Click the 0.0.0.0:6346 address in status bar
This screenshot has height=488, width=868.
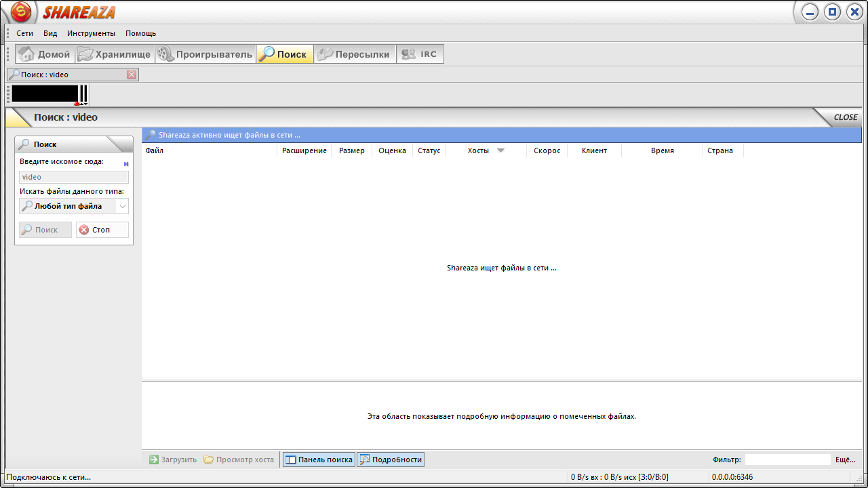click(x=732, y=477)
